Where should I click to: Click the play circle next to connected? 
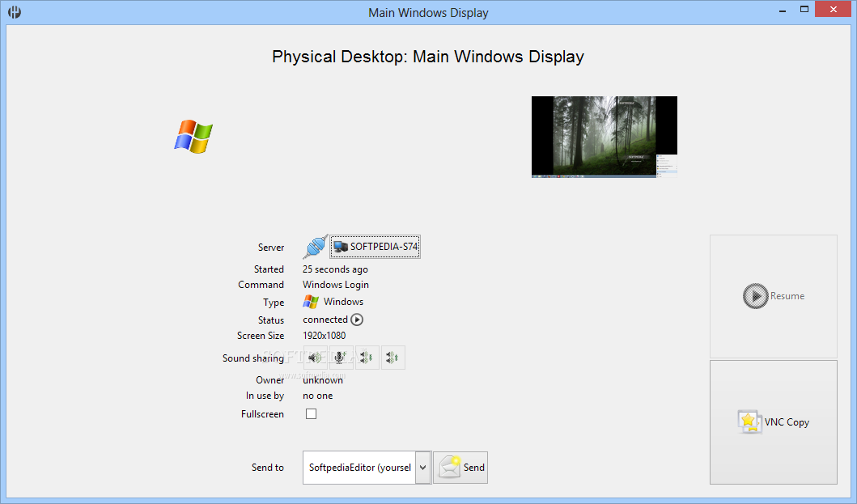click(x=357, y=320)
